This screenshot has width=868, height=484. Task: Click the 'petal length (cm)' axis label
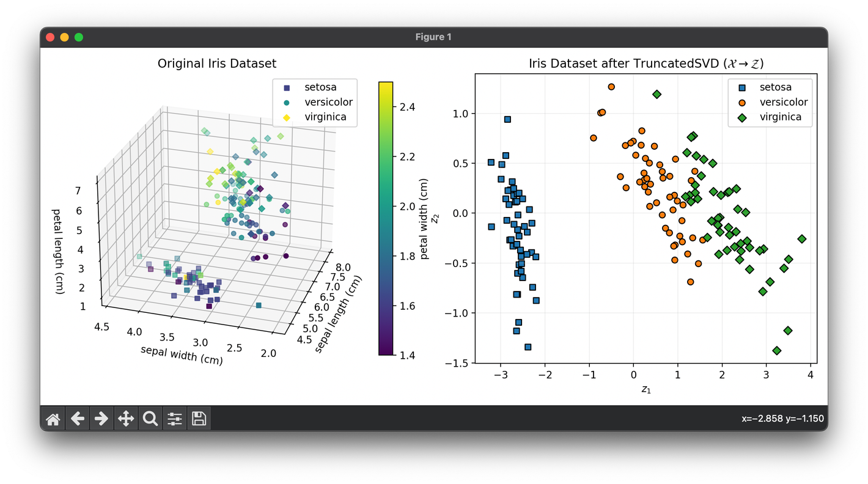click(x=58, y=251)
